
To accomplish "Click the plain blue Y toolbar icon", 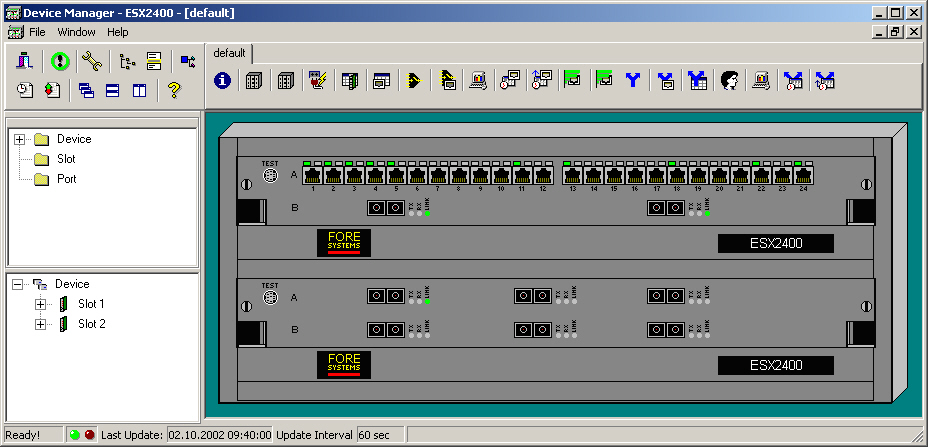I will tap(632, 80).
